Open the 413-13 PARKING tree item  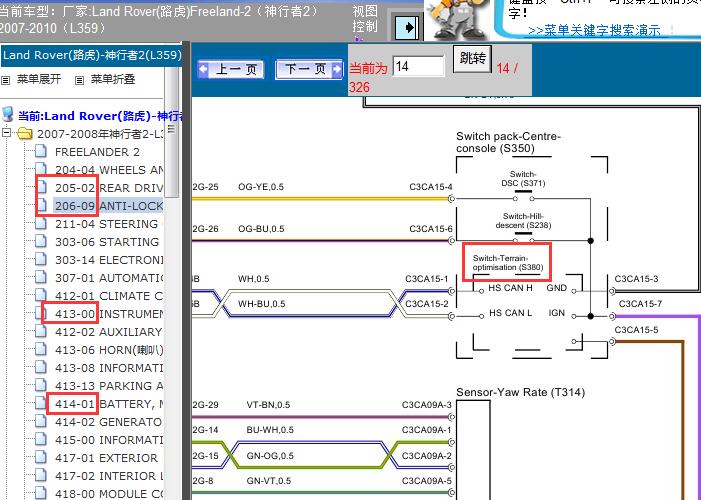coord(109,386)
